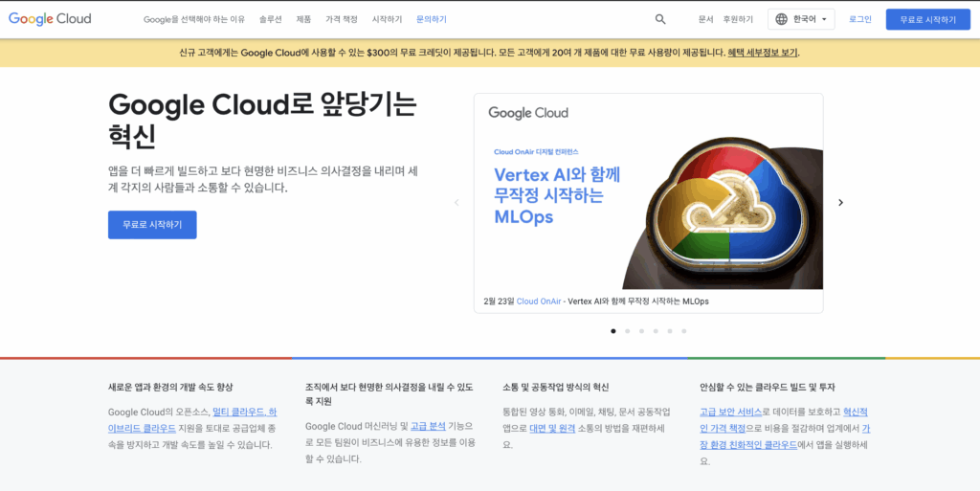Open 가장 환경 친화적인 클라우드 link
Image resolution: width=980 pixels, height=491 pixels.
coord(785,436)
